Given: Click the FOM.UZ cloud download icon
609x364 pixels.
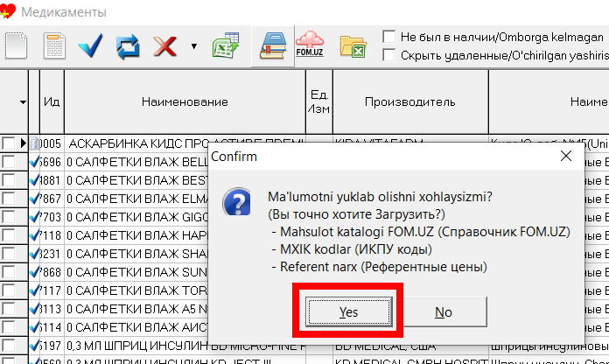Looking at the screenshot, I should tap(310, 45).
